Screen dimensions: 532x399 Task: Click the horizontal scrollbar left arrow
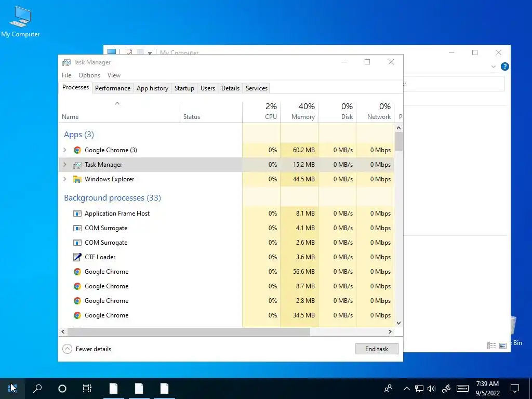(63, 332)
